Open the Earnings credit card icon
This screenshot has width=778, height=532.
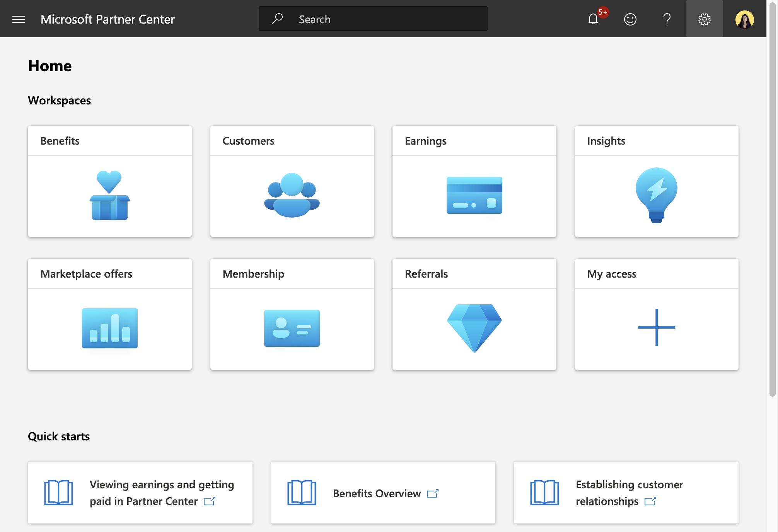(474, 195)
